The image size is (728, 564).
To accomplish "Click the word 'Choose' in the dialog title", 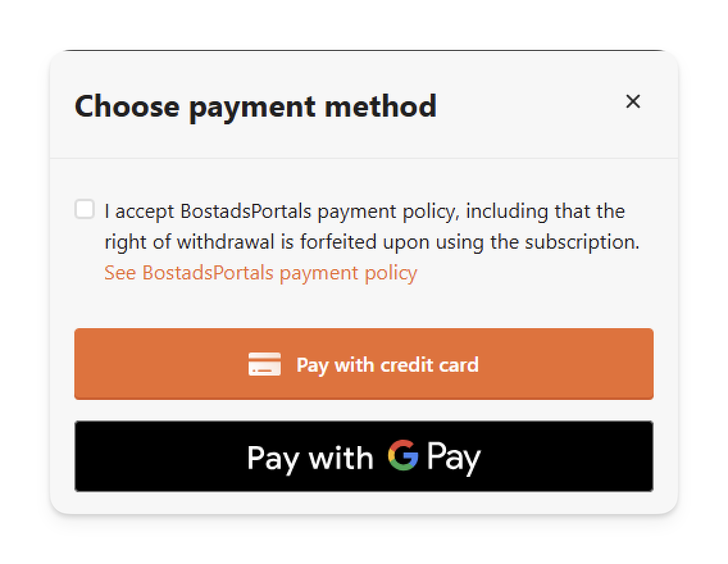I will tap(128, 106).
